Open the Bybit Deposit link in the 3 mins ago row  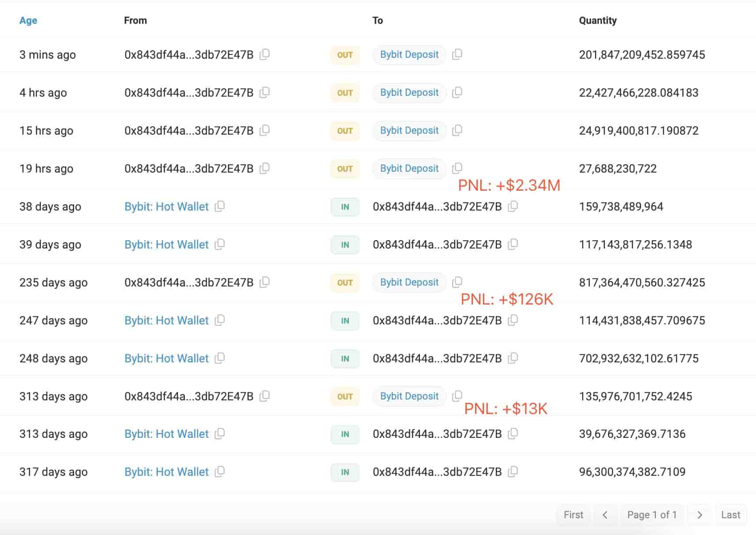409,55
